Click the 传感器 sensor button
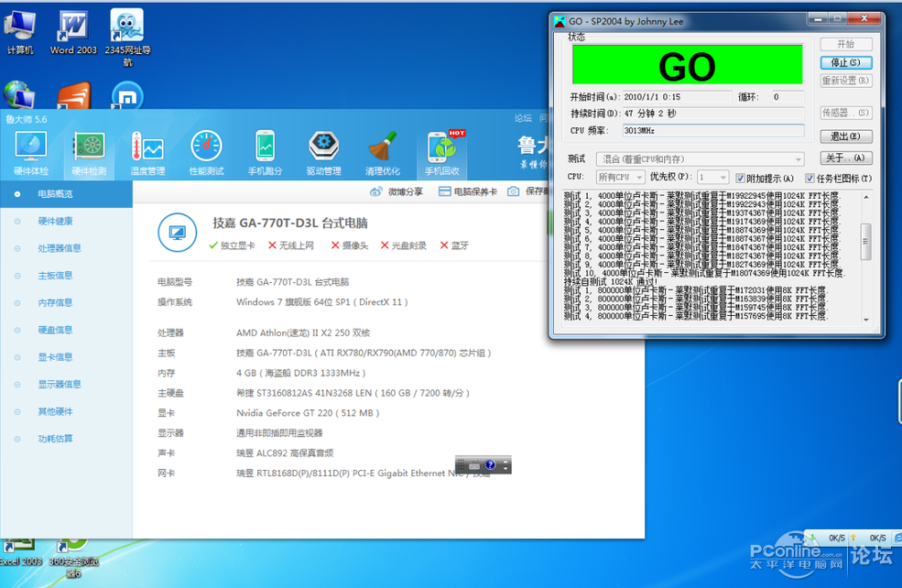The width and height of the screenshot is (902, 588). [x=846, y=113]
